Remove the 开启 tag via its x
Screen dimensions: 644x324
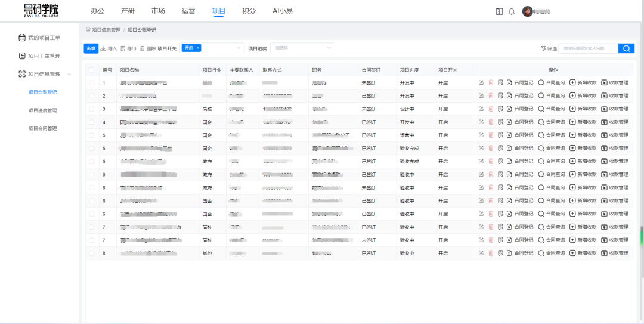[x=198, y=48]
